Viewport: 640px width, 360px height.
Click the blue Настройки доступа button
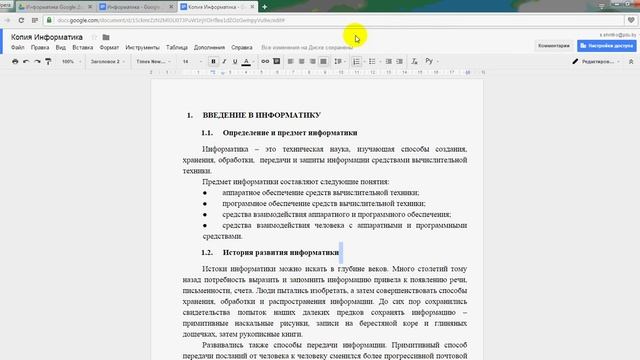[607, 46]
